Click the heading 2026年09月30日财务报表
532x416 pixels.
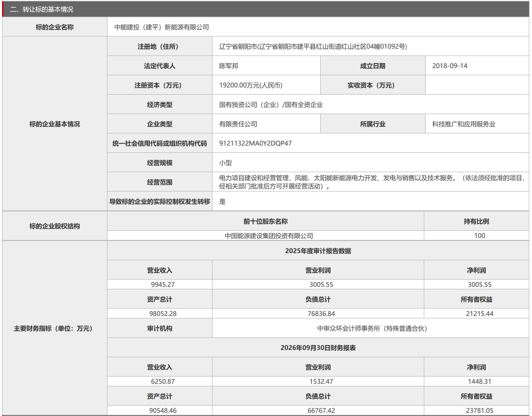[x=318, y=348]
